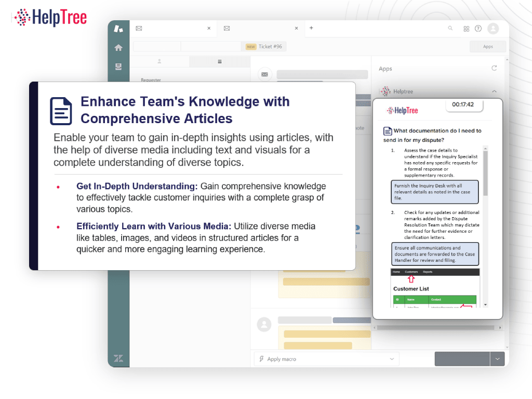This screenshot has height=399, width=532.
Task: Open a new tab with the plus button
Action: [311, 29]
